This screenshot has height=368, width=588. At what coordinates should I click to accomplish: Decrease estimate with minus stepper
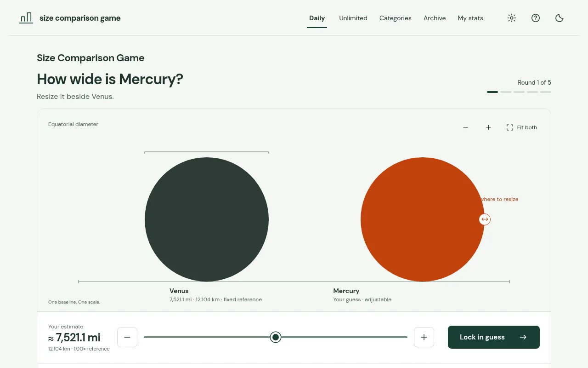pyautogui.click(x=127, y=337)
